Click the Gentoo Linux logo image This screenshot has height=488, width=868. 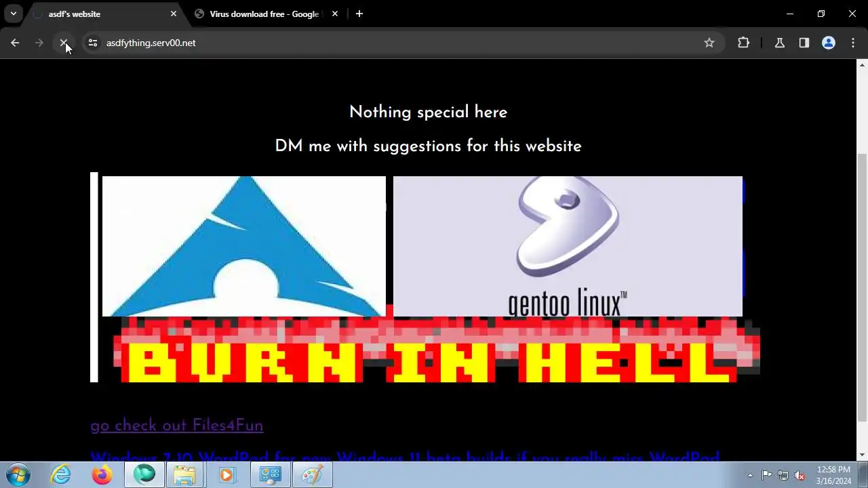point(568,246)
